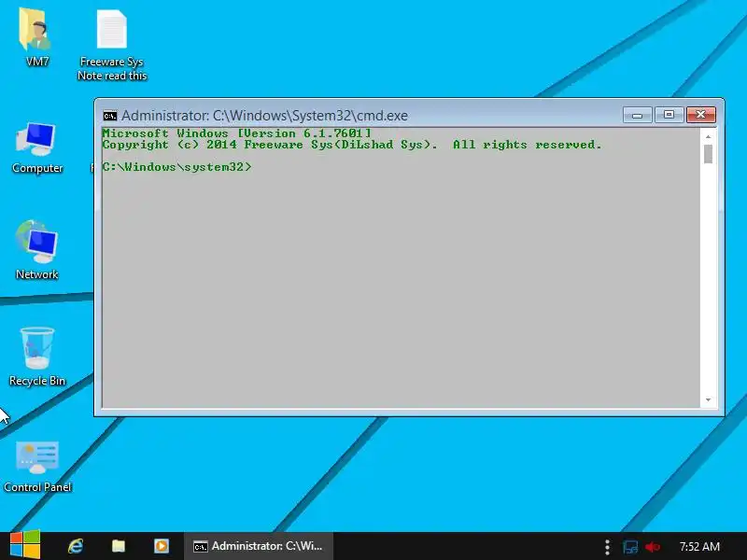The width and height of the screenshot is (747, 560).
Task: Click the C:\Windows\system32> prompt line
Action: click(176, 167)
